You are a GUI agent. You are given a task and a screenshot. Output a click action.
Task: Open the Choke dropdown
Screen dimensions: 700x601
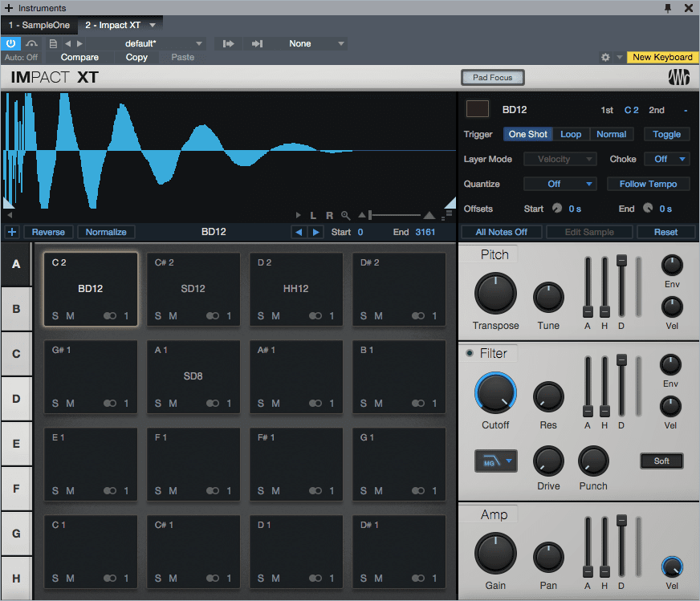coord(667,158)
